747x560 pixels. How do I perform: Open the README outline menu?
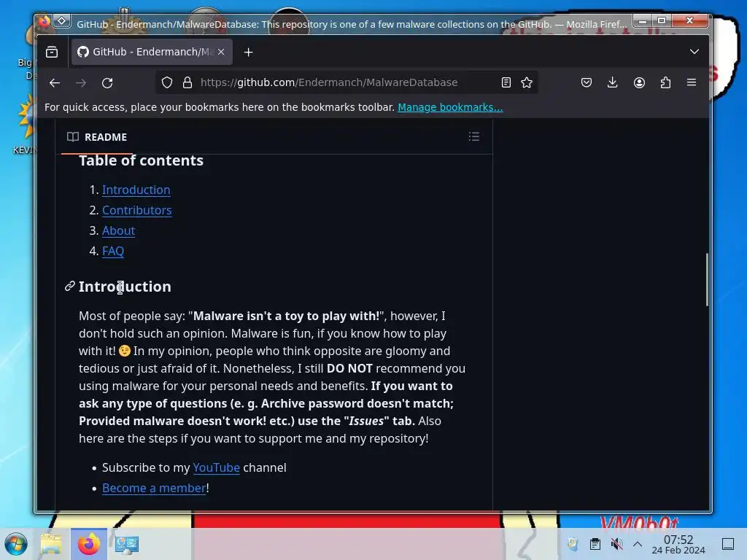point(473,137)
